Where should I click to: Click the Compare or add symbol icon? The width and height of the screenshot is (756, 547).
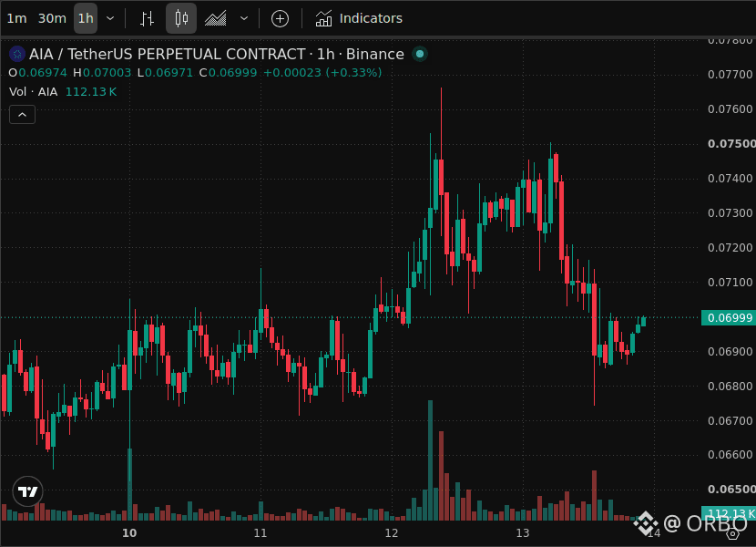(281, 18)
